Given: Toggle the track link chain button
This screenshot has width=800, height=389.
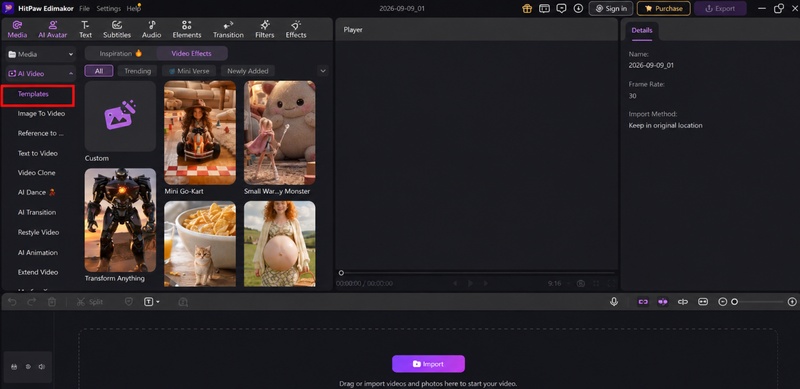Looking at the screenshot, I should pyautogui.click(x=643, y=302).
